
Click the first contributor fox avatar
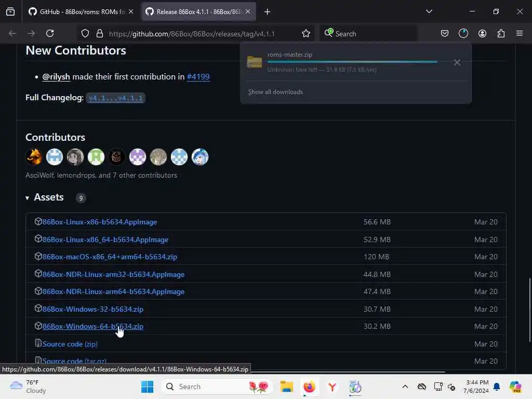pos(34,157)
